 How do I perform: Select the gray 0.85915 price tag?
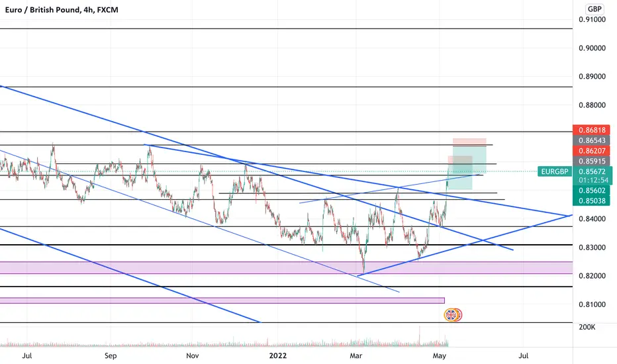pyautogui.click(x=591, y=161)
